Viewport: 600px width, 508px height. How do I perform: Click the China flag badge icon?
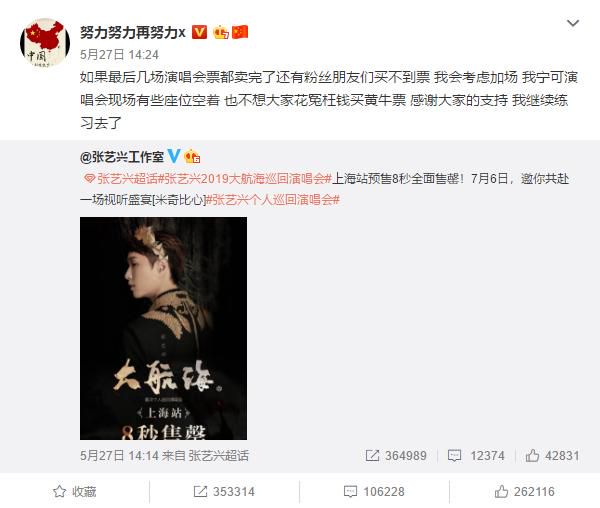[240, 32]
